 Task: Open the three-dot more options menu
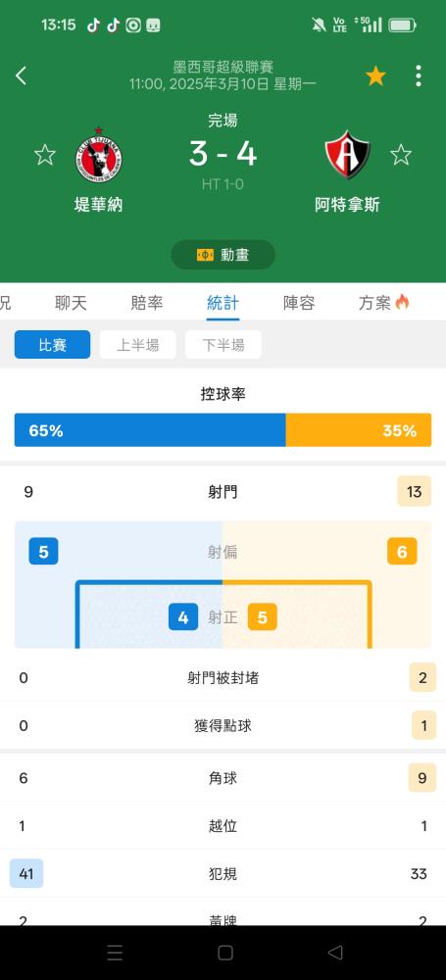[418, 75]
